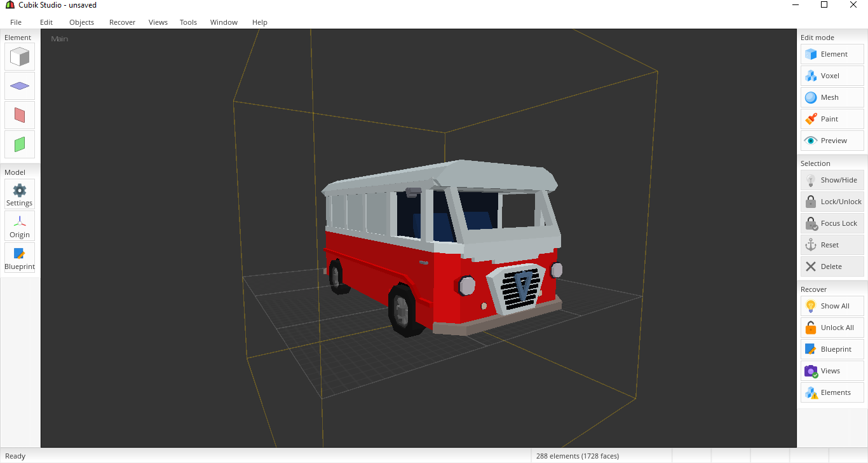Open the Objects menu

(x=81, y=22)
